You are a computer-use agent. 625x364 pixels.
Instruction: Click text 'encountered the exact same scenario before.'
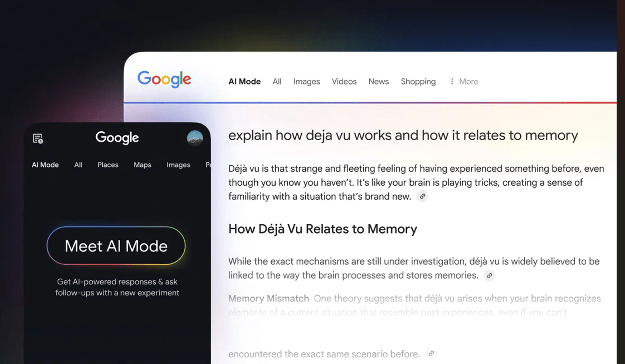tap(324, 354)
